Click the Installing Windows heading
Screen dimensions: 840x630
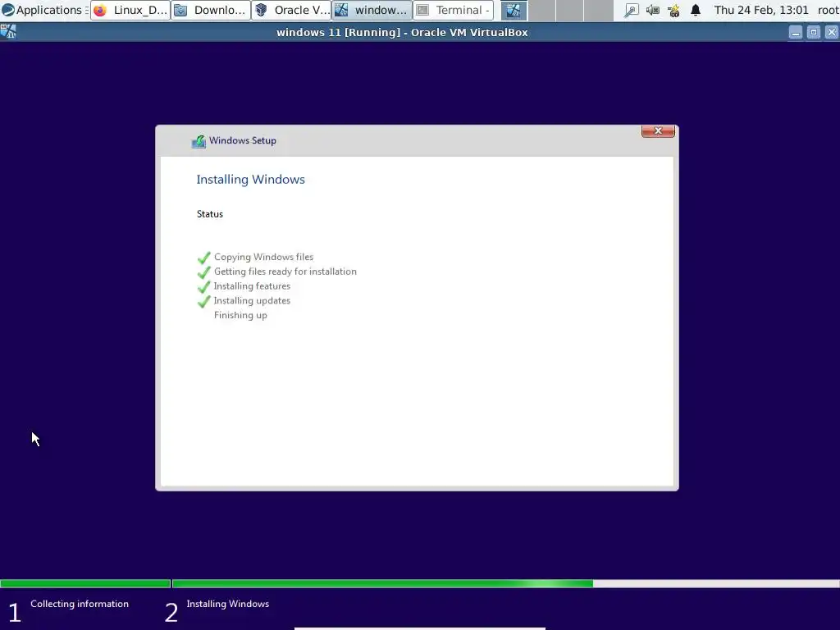pos(251,180)
